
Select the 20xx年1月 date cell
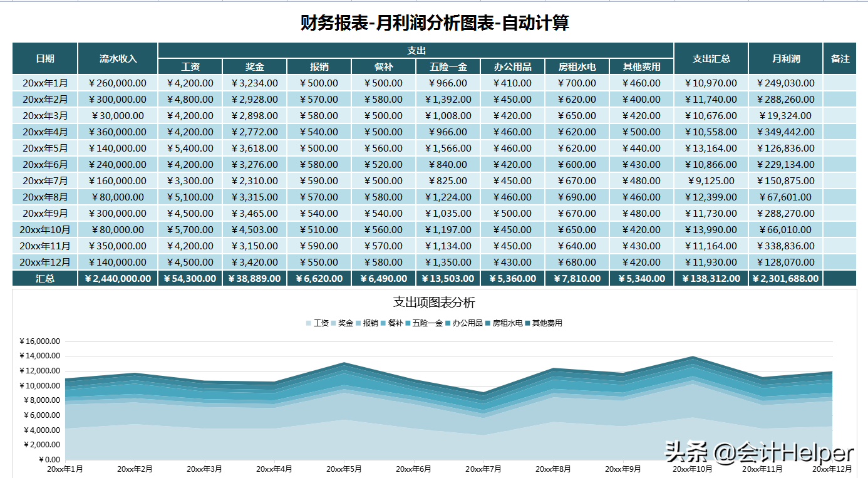[x=44, y=83]
